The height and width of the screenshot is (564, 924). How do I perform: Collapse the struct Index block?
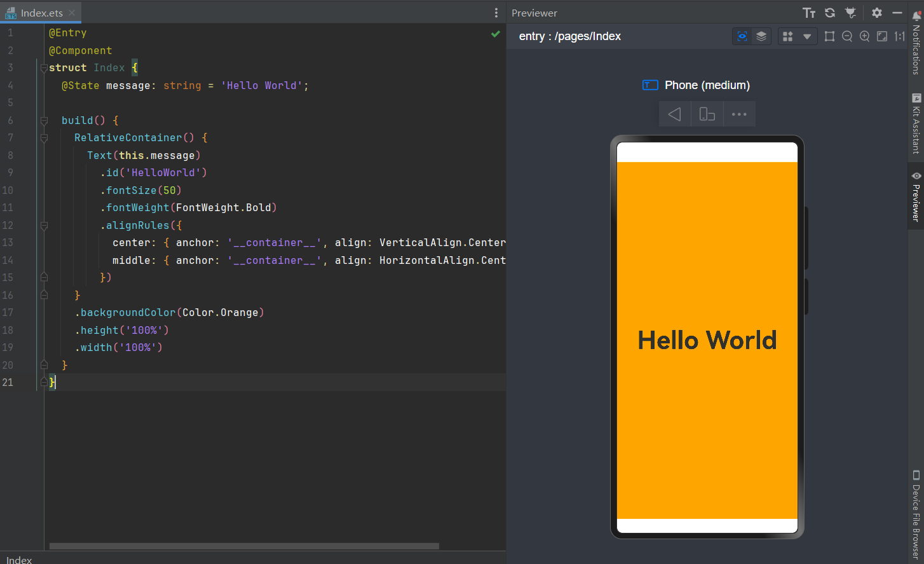click(44, 68)
